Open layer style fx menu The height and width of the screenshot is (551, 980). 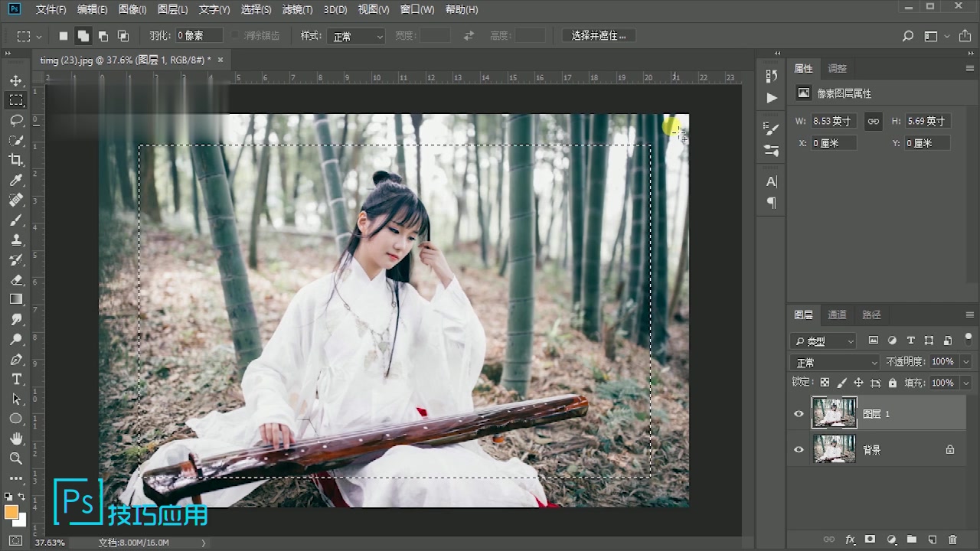tap(850, 540)
